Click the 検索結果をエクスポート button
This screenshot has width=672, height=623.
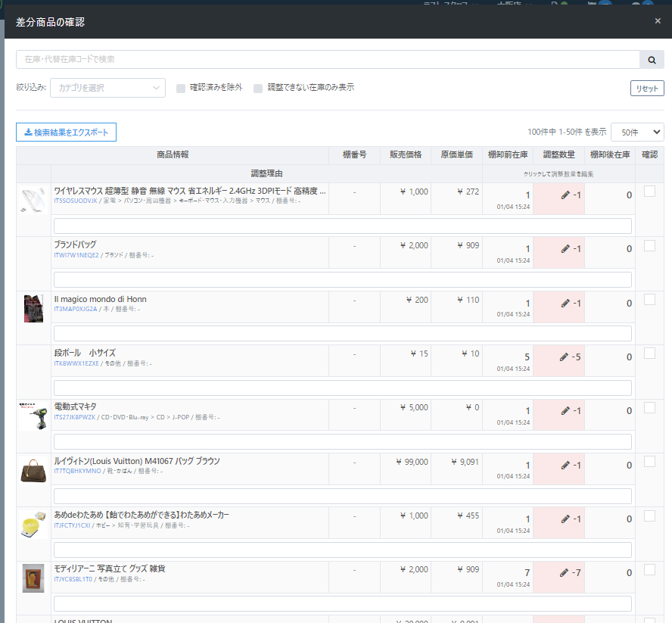pos(66,132)
